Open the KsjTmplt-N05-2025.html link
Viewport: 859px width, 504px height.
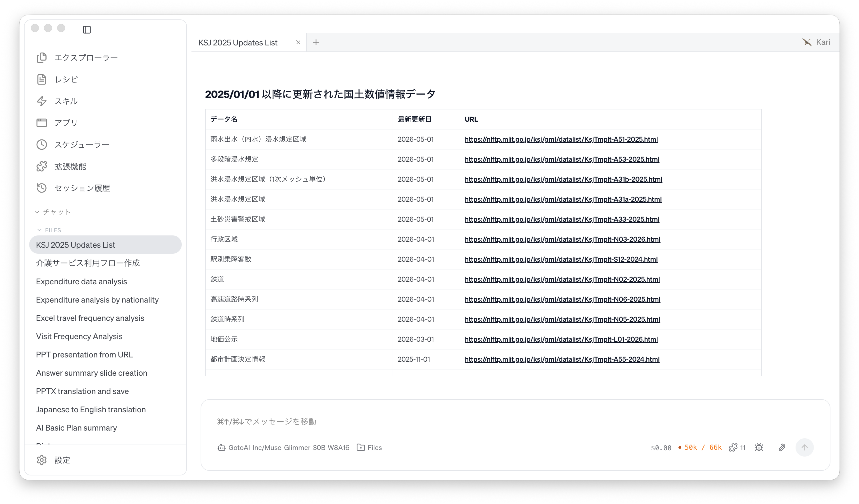562,319
